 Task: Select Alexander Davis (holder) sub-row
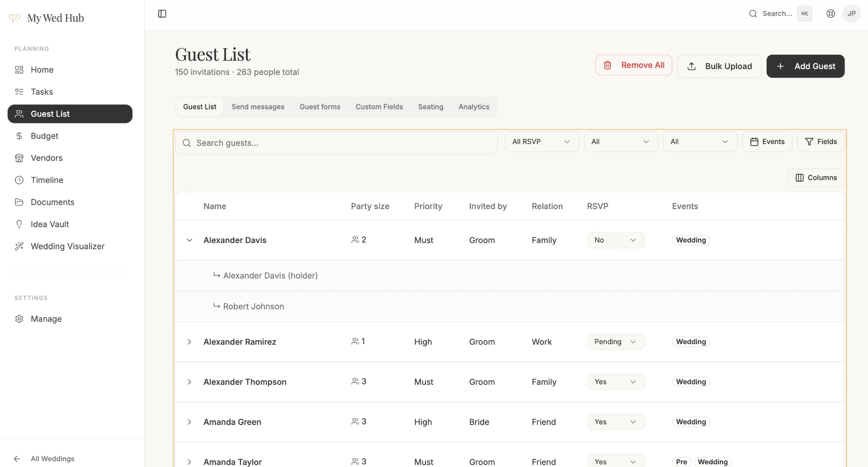(x=509, y=276)
